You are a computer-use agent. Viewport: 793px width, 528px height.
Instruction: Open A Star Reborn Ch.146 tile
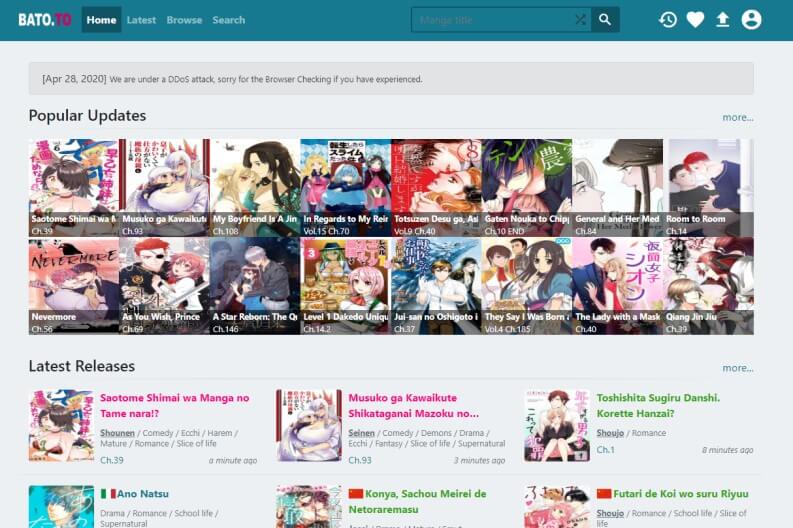tap(255, 286)
